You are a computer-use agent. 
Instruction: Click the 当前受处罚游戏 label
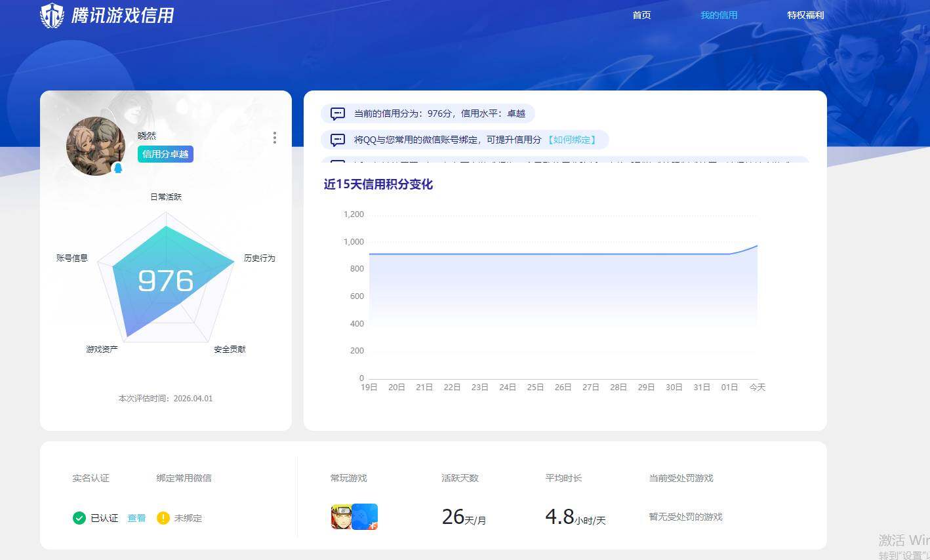pos(681,478)
